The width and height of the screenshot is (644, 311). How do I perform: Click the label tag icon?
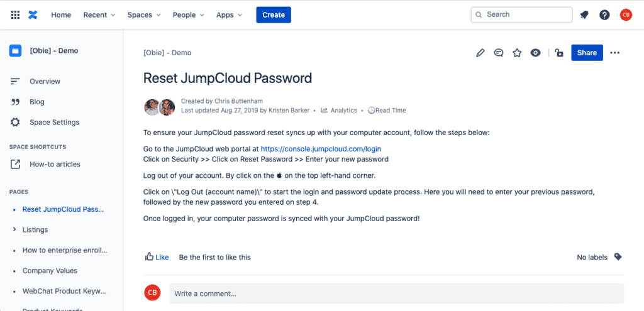618,257
